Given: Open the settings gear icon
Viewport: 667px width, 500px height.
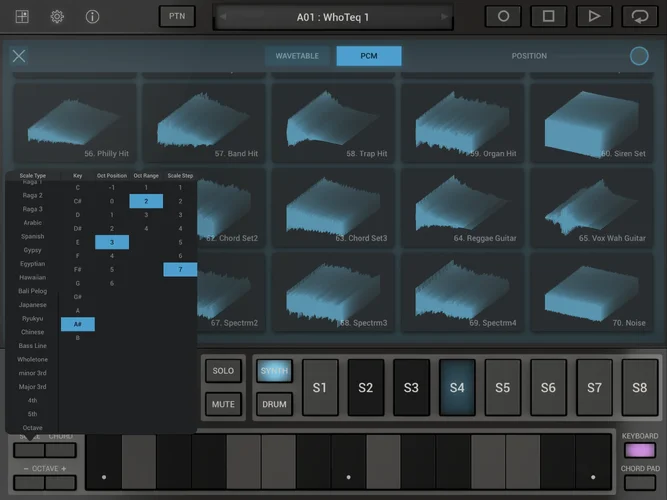Looking at the screenshot, I should [x=57, y=16].
